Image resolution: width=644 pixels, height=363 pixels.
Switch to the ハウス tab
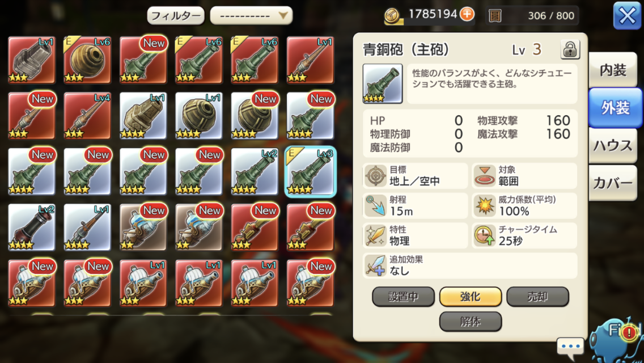[613, 146]
